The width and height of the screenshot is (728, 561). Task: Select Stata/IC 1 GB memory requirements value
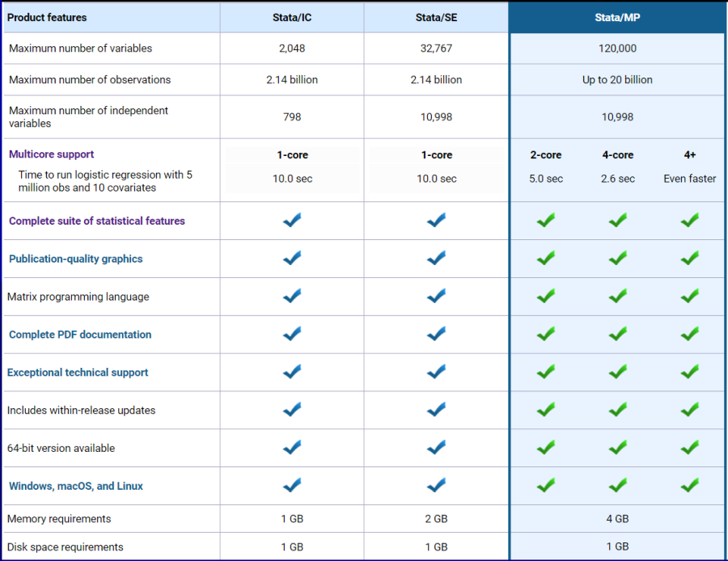tap(292, 519)
